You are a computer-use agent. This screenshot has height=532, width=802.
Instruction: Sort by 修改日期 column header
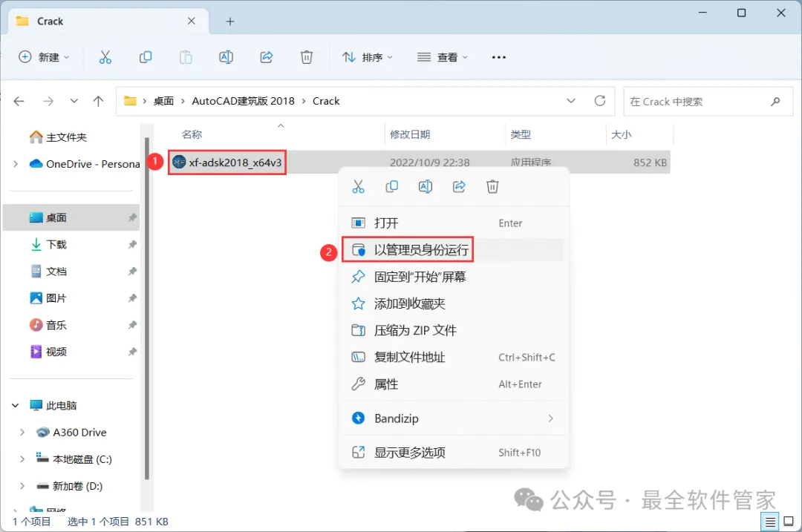point(410,134)
